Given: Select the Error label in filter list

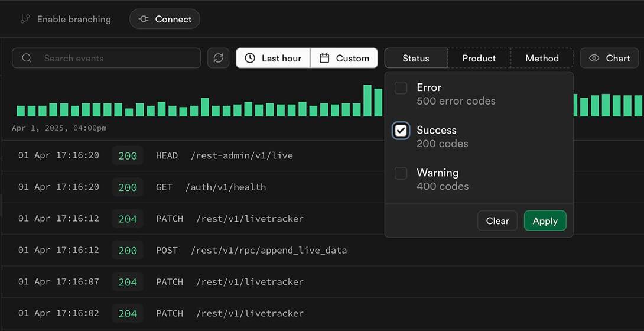Looking at the screenshot, I should click(429, 87).
